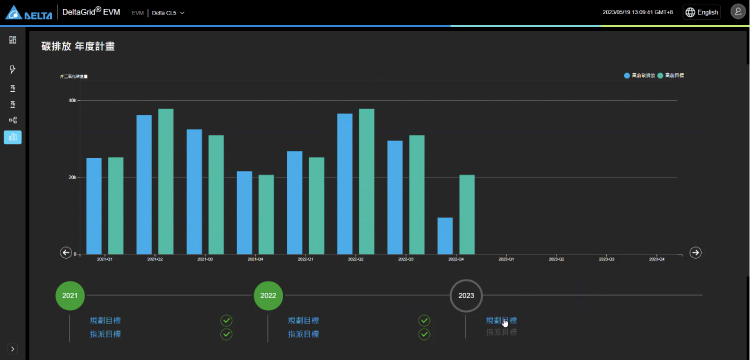The width and height of the screenshot is (750, 360).
Task: Go to next chart period right arrow
Action: point(695,252)
